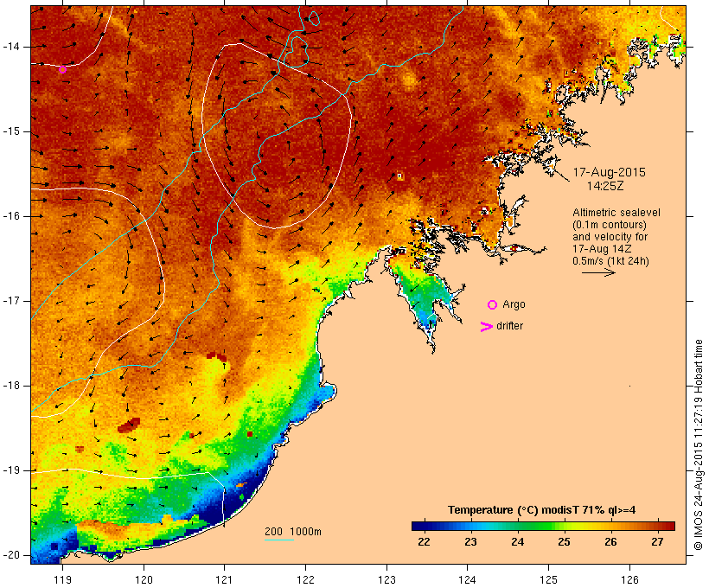
Task: Click the drifter legend arrowhead symbol
Action: [487, 327]
